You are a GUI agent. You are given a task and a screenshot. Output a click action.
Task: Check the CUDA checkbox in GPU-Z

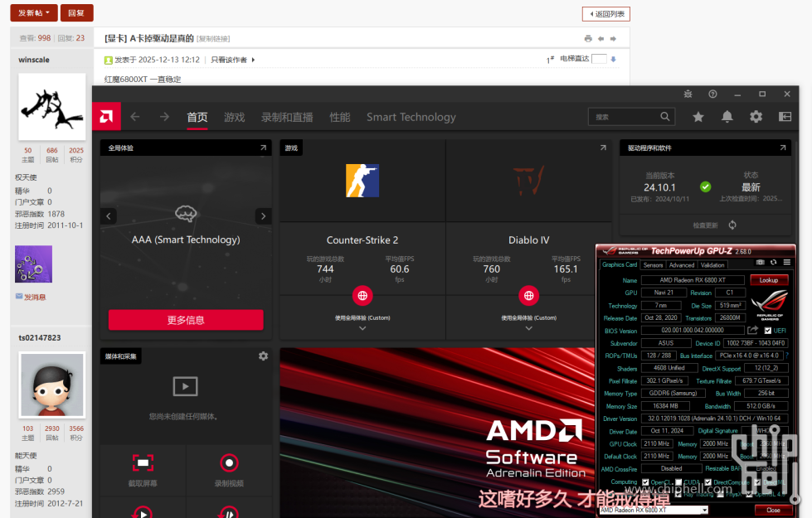pos(678,482)
